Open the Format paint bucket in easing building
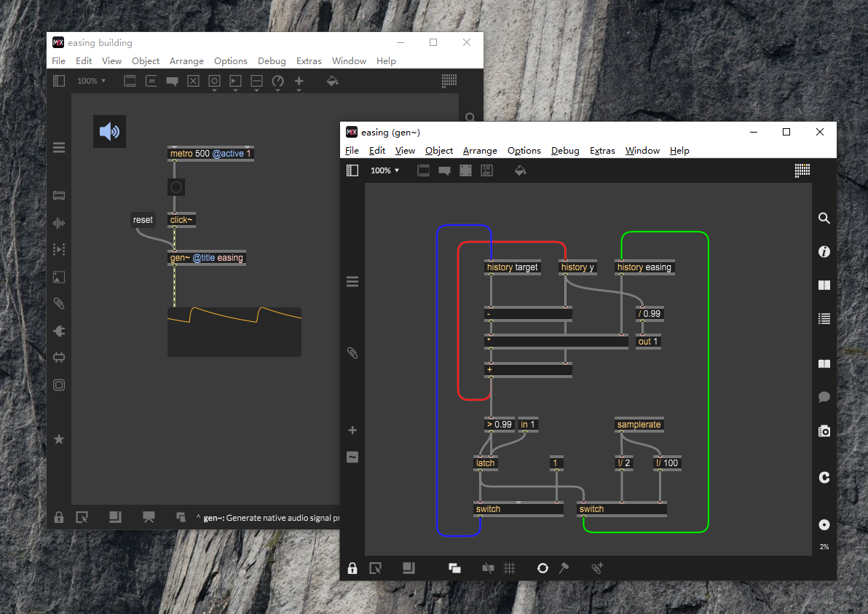The image size is (868, 614). point(332,81)
